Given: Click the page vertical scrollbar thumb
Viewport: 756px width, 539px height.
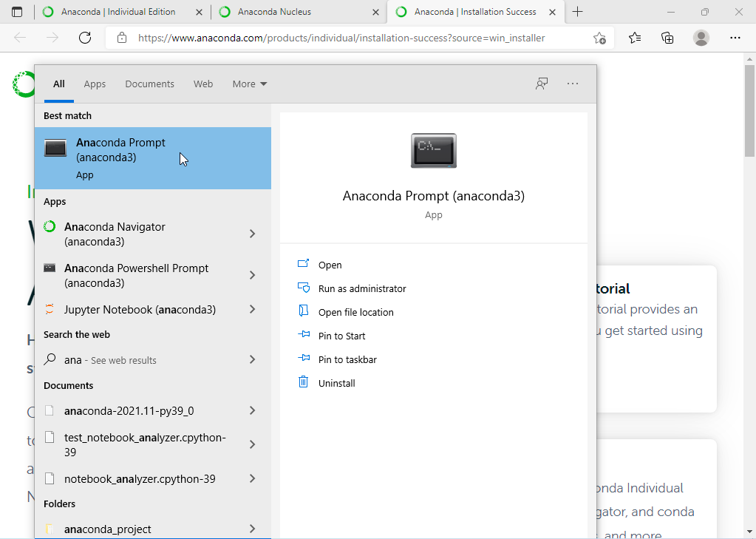Looking at the screenshot, I should (x=749, y=111).
